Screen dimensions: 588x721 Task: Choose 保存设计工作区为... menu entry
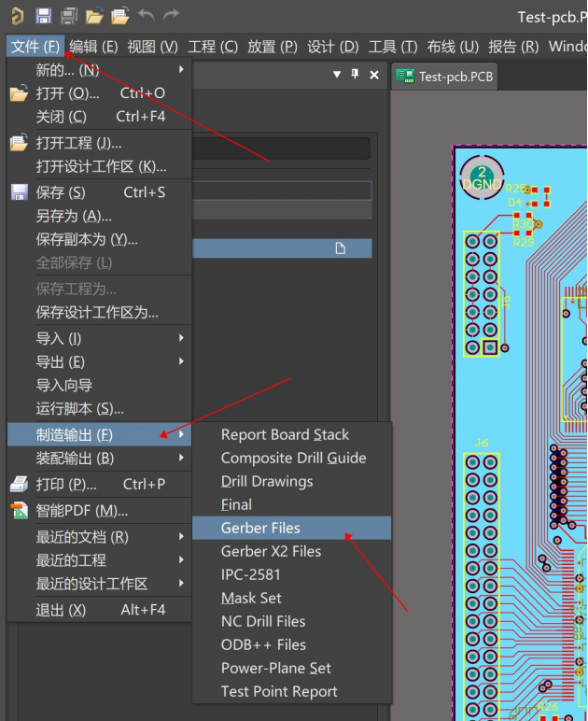(x=99, y=313)
